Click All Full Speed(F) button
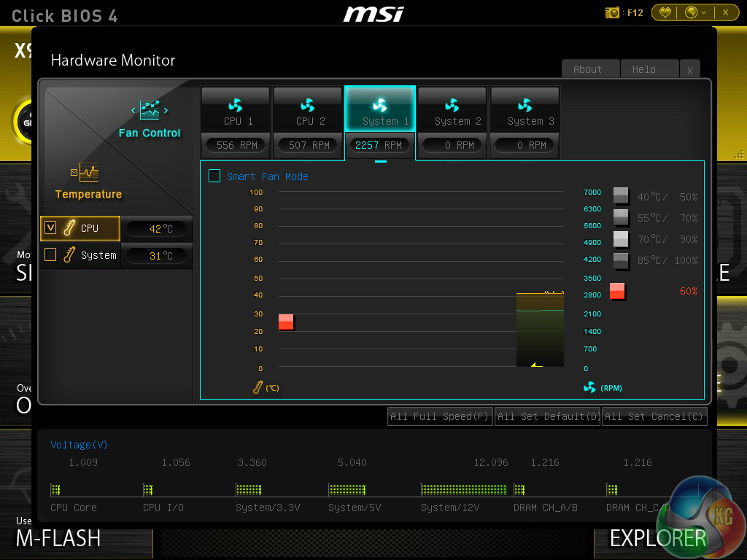This screenshot has height=560, width=747. click(440, 416)
